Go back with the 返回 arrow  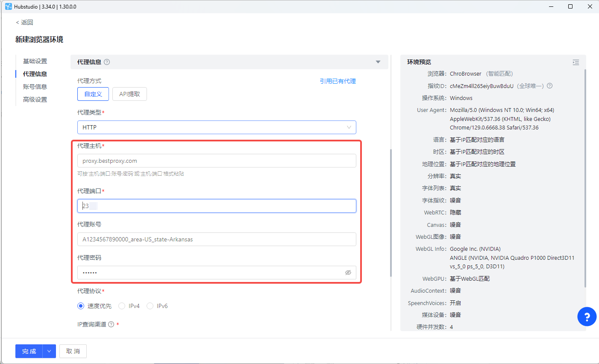click(x=24, y=22)
